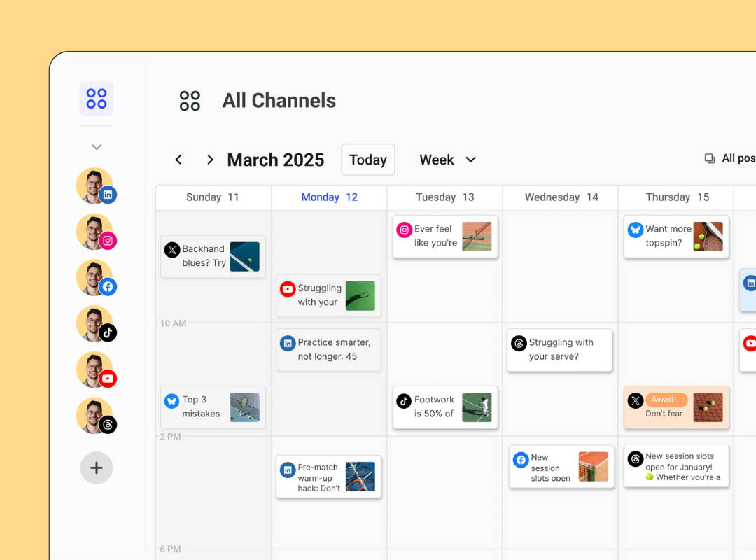
Task: Select the Instagram channel in the sidebar
Action: coord(96,232)
